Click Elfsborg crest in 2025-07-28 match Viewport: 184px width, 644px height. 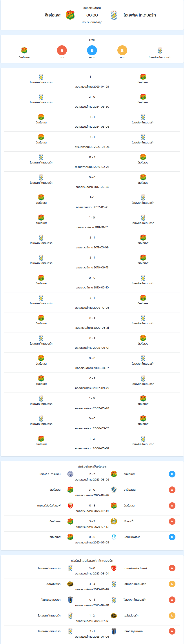pos(70,584)
